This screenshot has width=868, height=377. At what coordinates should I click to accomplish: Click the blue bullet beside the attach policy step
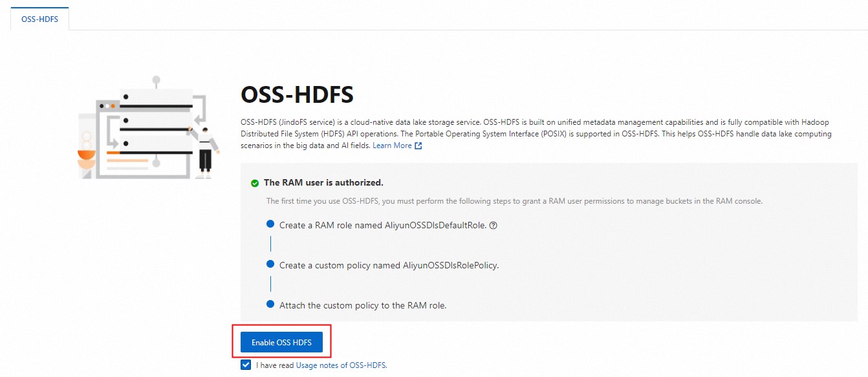[x=270, y=304]
